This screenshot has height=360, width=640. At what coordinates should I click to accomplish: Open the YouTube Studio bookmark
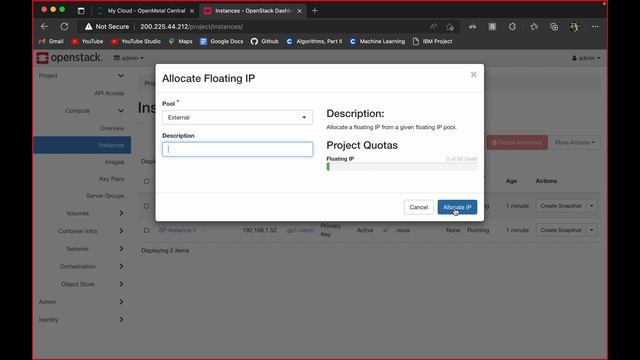pos(136,41)
